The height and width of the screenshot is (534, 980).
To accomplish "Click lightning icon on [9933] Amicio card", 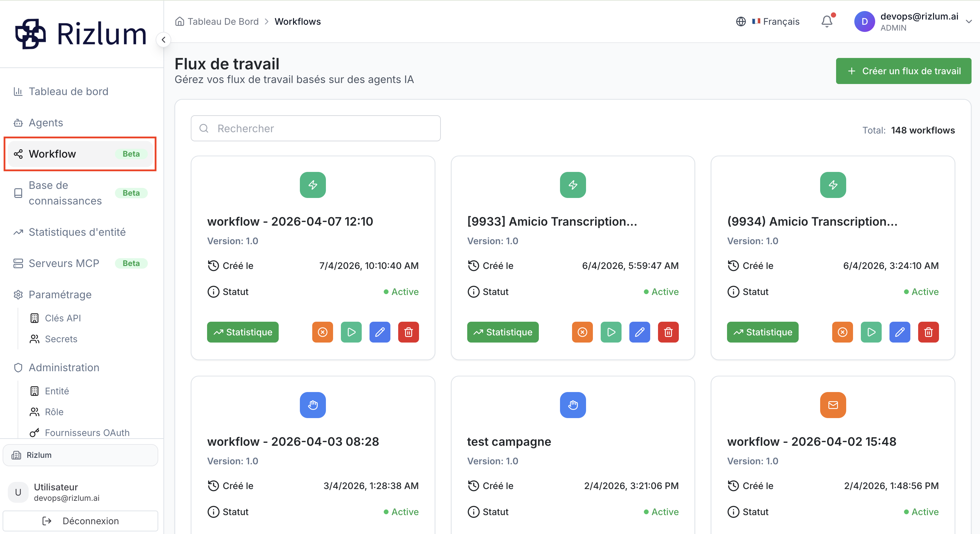I will point(573,185).
